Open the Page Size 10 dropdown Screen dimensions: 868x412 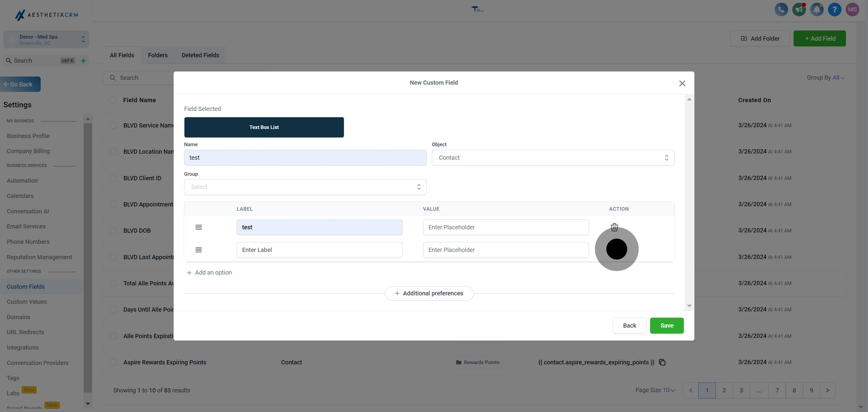click(669, 390)
